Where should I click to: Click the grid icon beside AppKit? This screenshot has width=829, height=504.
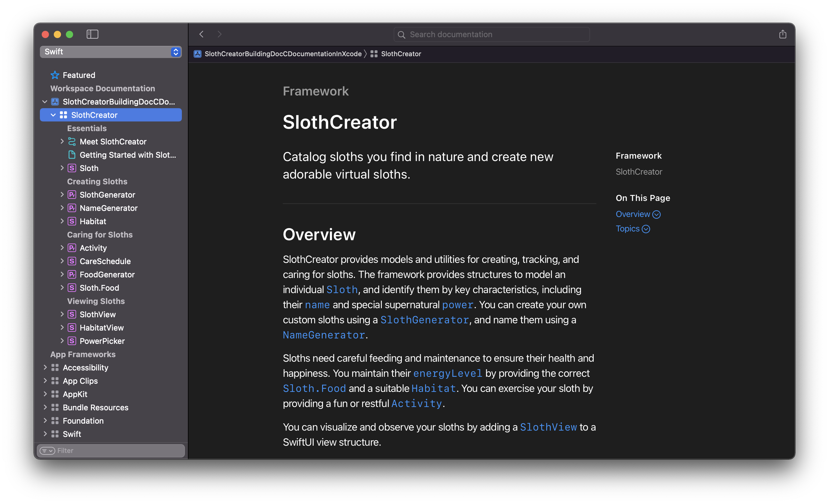(x=55, y=394)
